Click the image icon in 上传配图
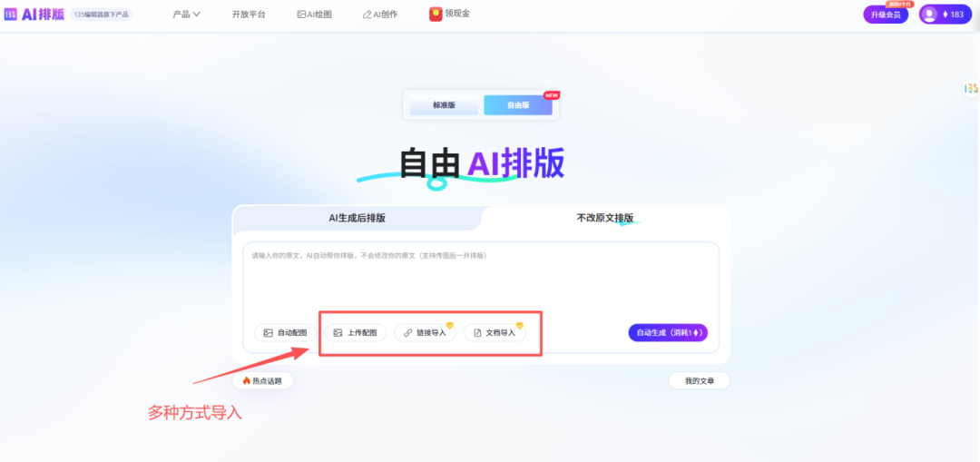The image size is (980, 462). (x=338, y=333)
